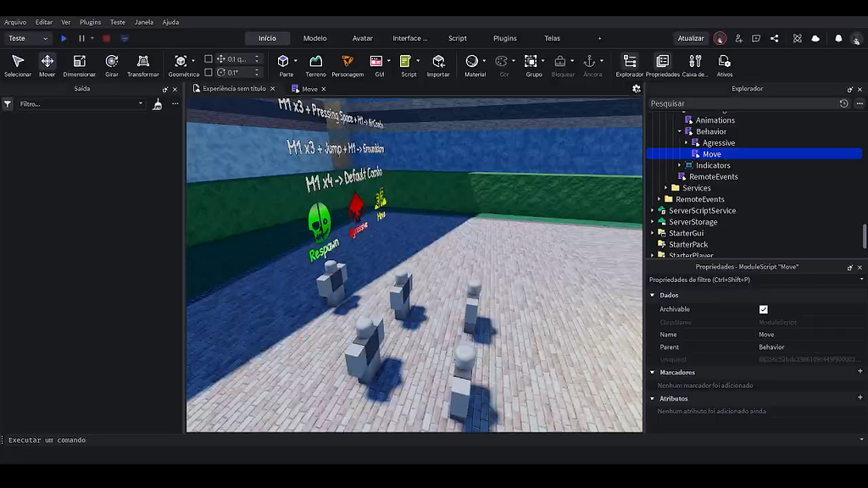Expand the ServerScriptService node

tap(653, 211)
